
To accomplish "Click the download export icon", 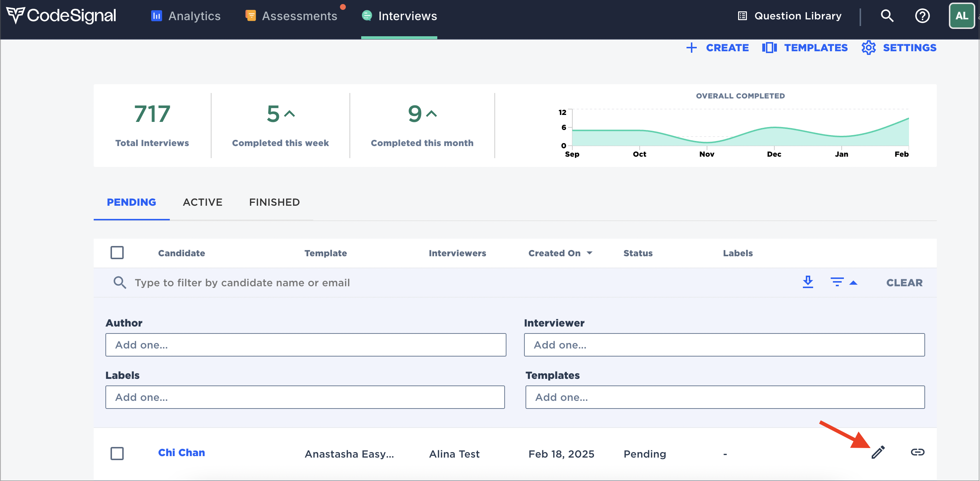I will pyautogui.click(x=808, y=282).
